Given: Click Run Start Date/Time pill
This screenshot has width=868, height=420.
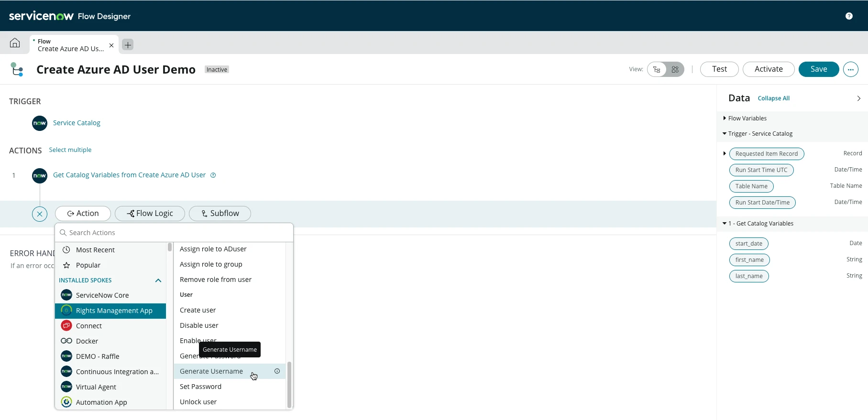Looking at the screenshot, I should click(x=762, y=203).
